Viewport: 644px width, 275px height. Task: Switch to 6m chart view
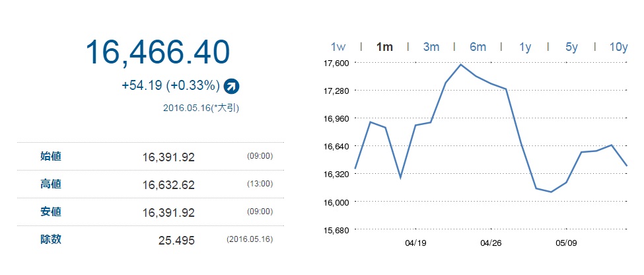click(478, 47)
